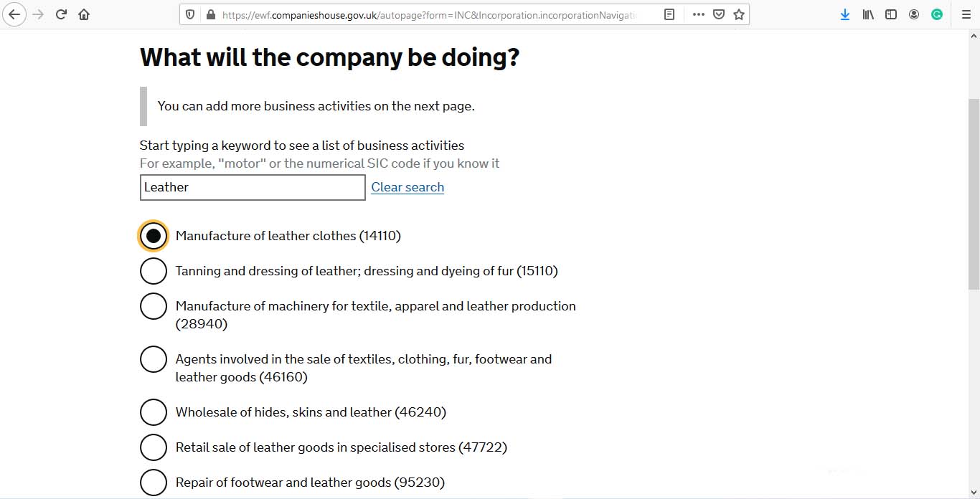Click the browser back arrow button
980x499 pixels.
point(15,14)
